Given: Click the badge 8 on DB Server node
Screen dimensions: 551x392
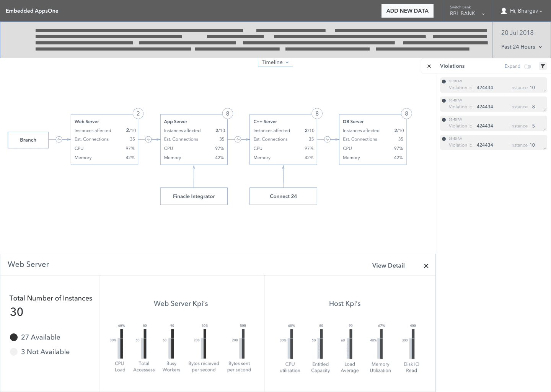Looking at the screenshot, I should [x=406, y=113].
